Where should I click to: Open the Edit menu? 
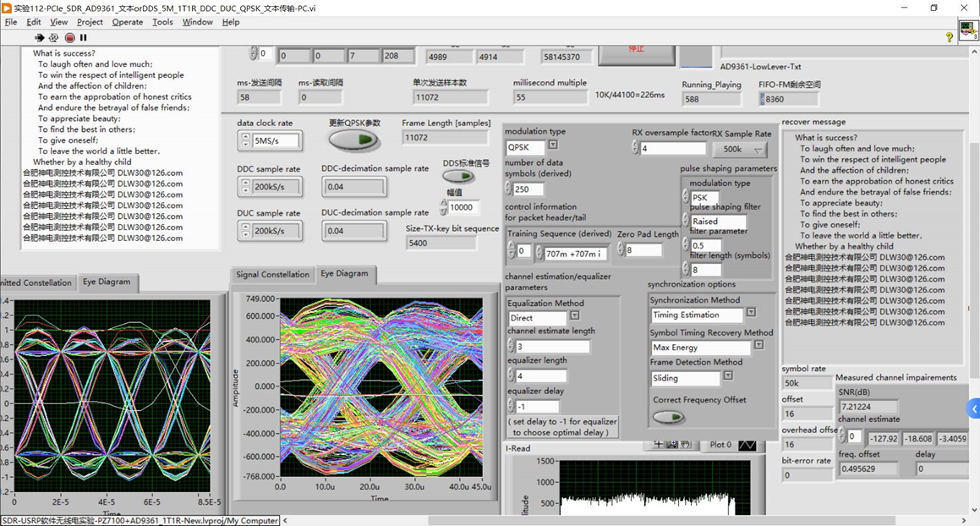[x=34, y=22]
